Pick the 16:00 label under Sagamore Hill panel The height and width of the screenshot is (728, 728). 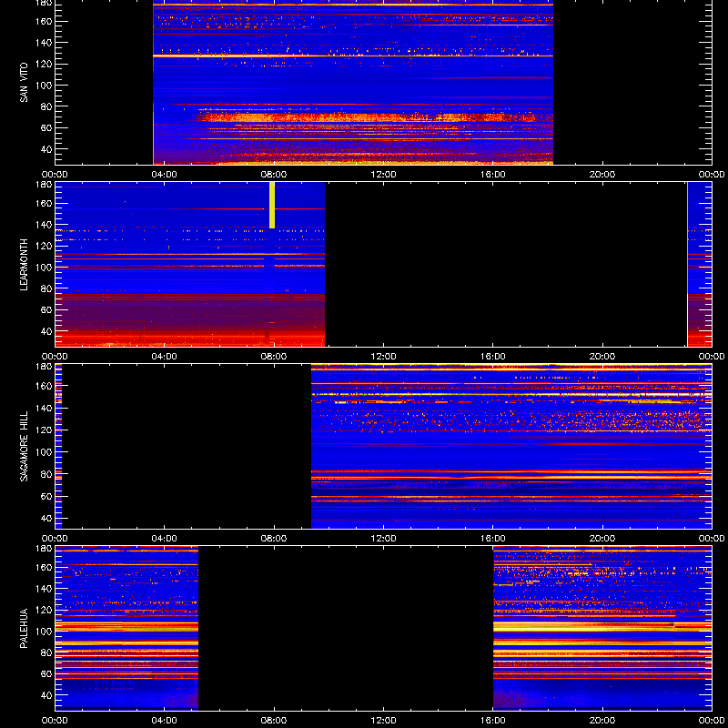click(x=492, y=539)
